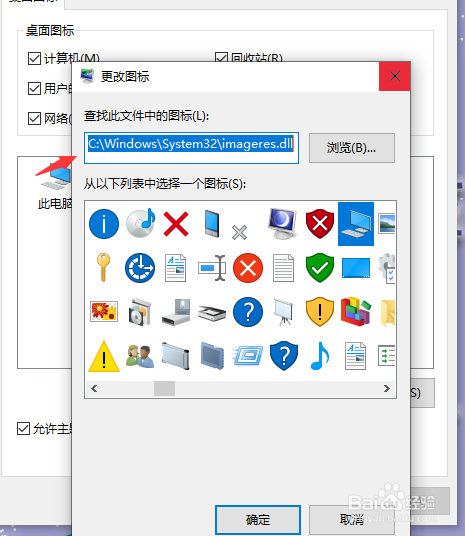Image resolution: width=465 pixels, height=536 pixels.
Task: Select the yellow warning triangle icon
Action: pos(104,356)
